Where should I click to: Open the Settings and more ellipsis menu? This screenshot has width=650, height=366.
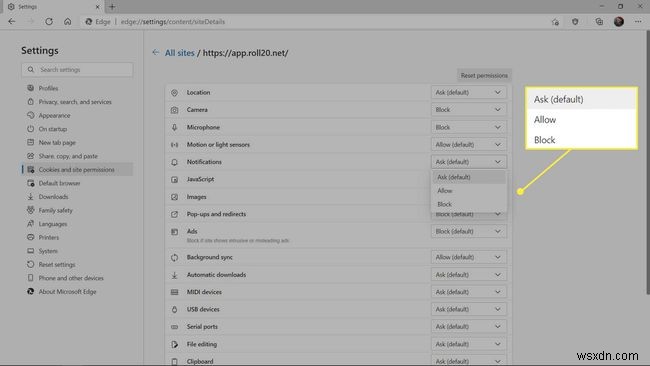[638, 22]
